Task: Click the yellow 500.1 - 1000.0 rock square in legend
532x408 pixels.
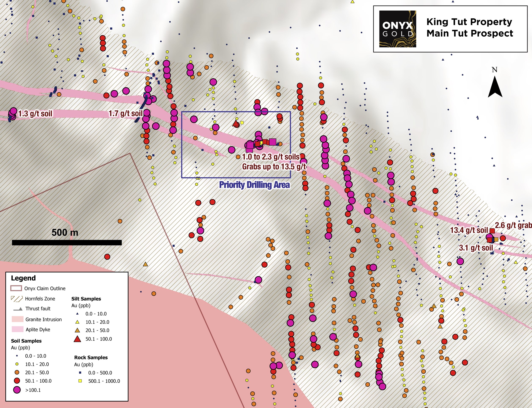Action: click(x=80, y=381)
